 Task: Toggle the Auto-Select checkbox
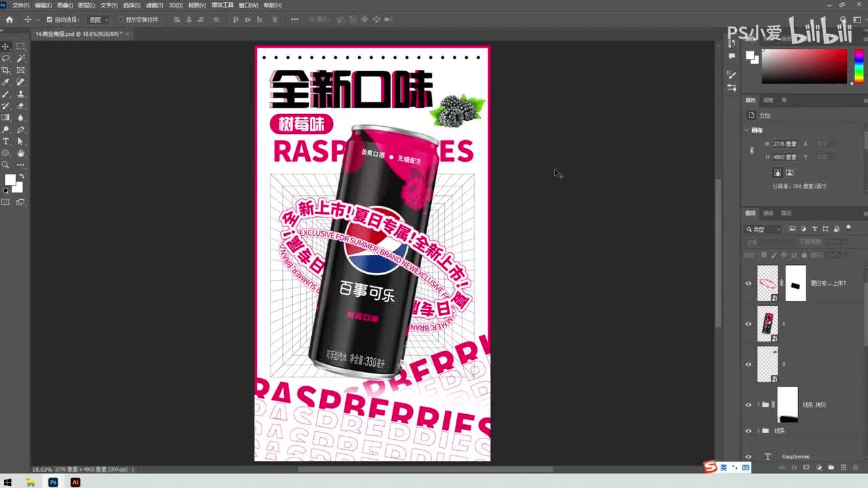[x=49, y=20]
